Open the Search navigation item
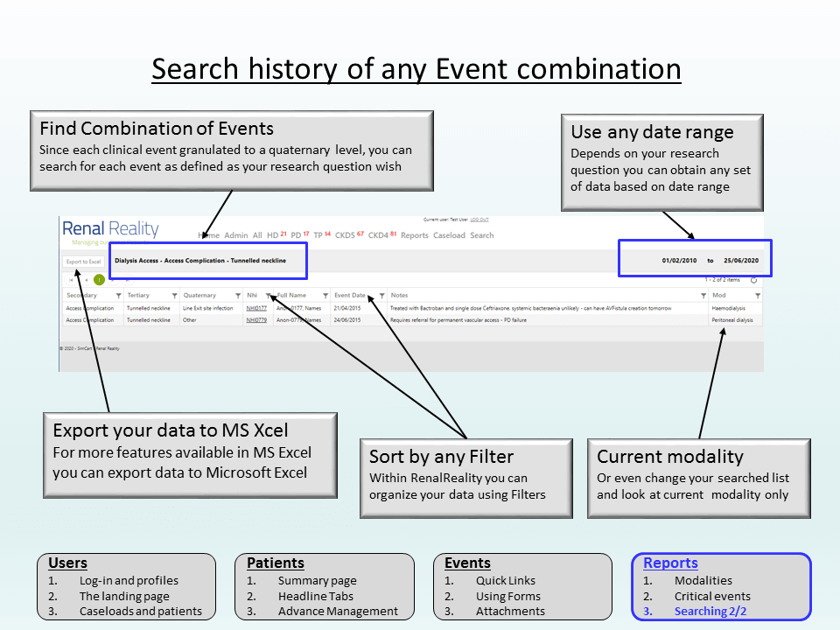840x630 pixels. click(x=482, y=235)
